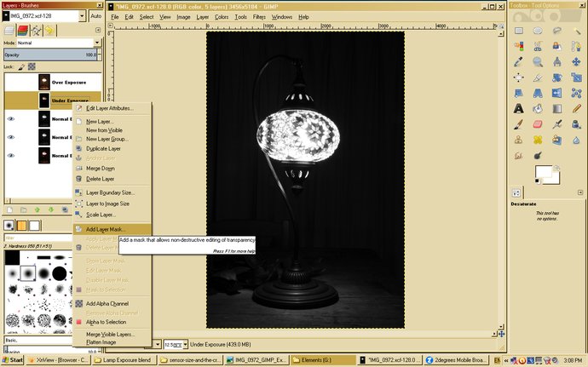Select the Rectangle Select tool
The height and width of the screenshot is (367, 588).
[519, 31]
